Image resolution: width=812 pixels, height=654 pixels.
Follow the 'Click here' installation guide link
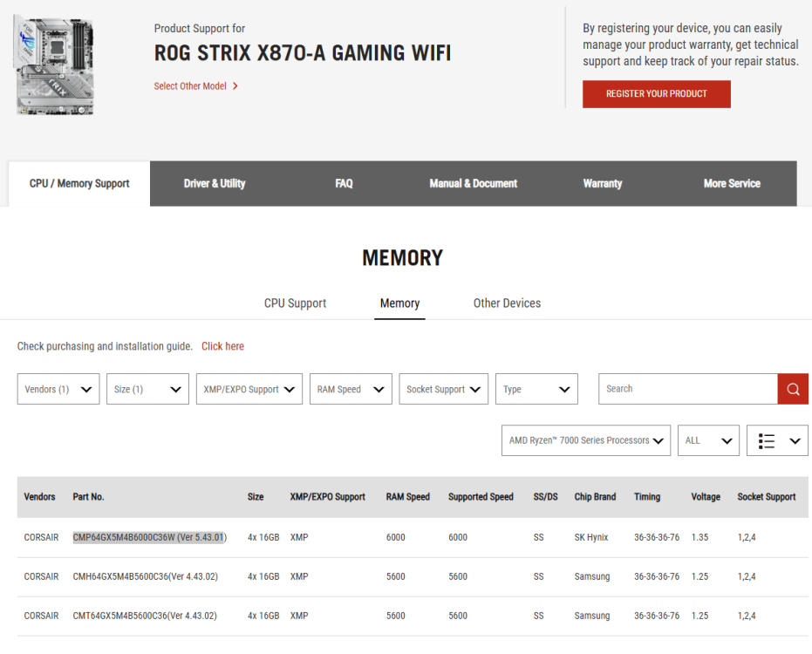pos(222,346)
